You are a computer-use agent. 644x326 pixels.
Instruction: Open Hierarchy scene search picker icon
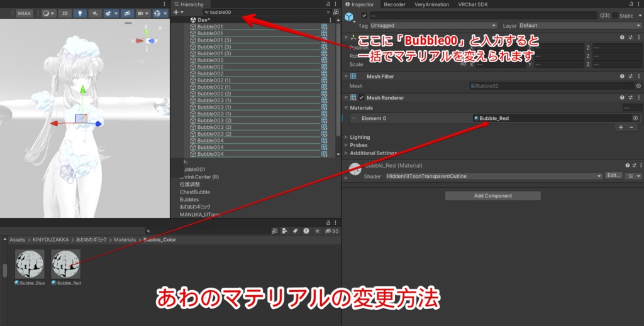[x=336, y=13]
